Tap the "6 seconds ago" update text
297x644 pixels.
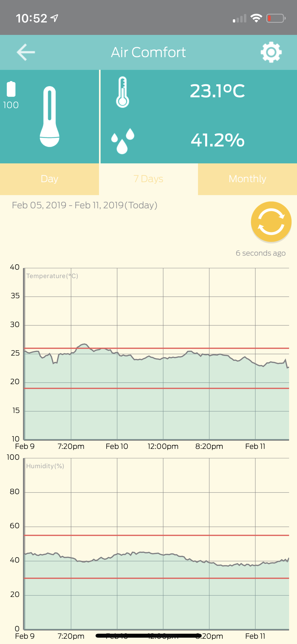click(261, 253)
